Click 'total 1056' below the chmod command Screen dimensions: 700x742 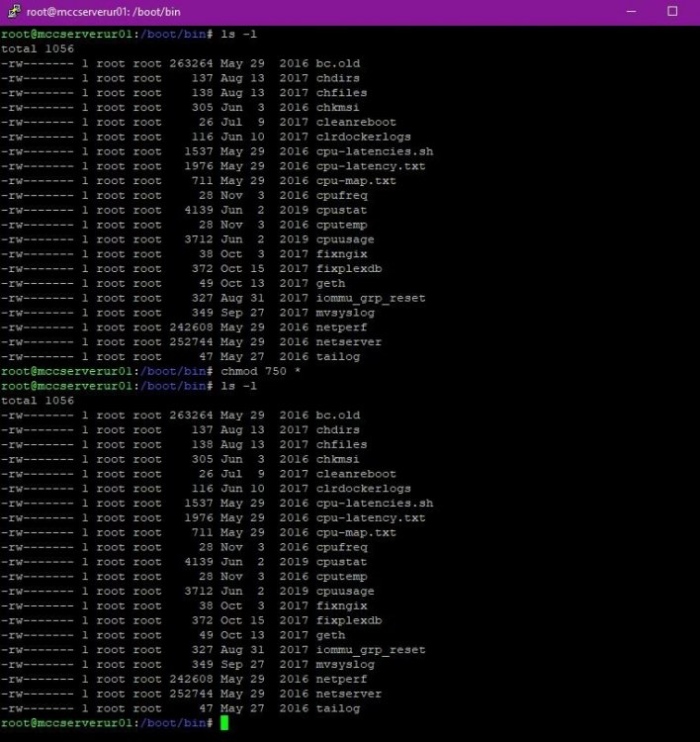(38, 401)
